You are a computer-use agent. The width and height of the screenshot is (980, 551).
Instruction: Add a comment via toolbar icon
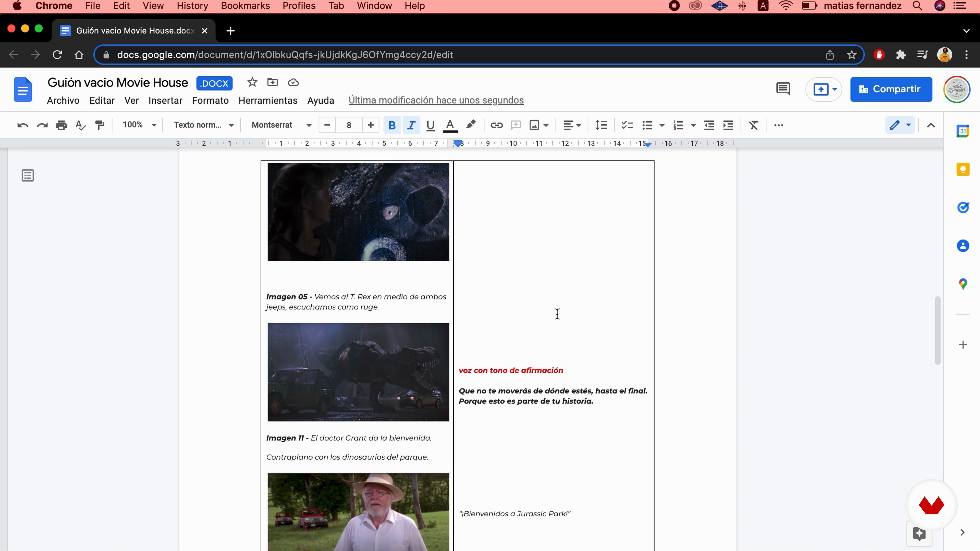[x=516, y=125]
